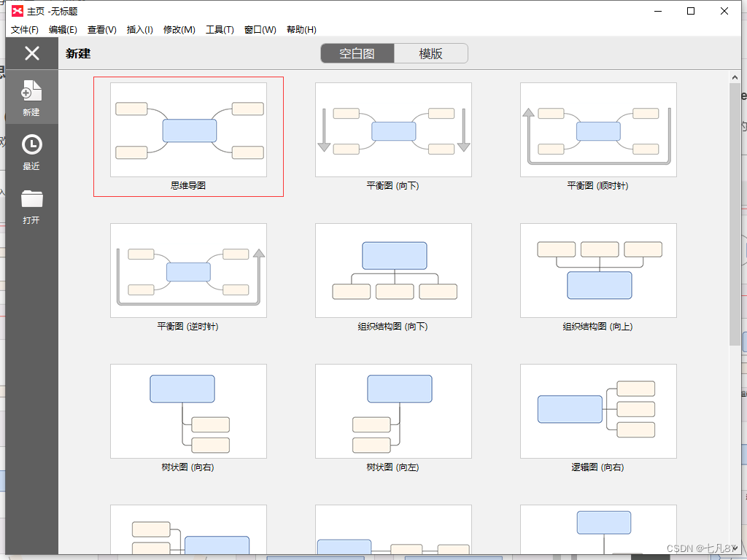Select the 平衡图 (顺时针) template thumbnail
The height and width of the screenshot is (560, 747).
pyautogui.click(x=598, y=130)
